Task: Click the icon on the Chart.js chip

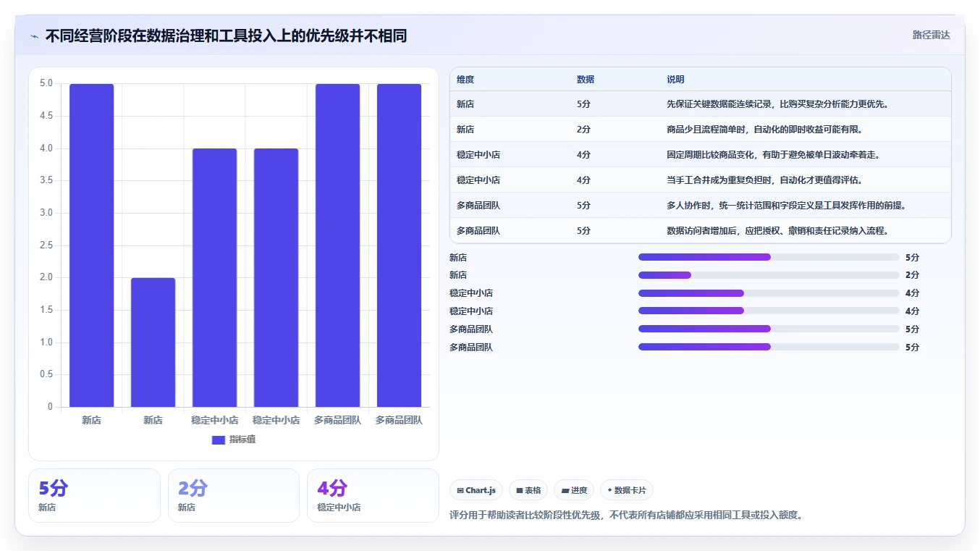Action: 460,490
